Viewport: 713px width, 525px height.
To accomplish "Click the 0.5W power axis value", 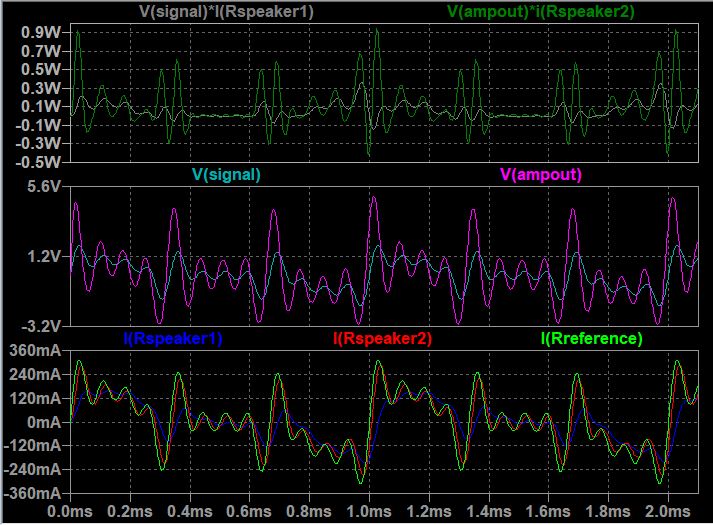I will (40, 70).
